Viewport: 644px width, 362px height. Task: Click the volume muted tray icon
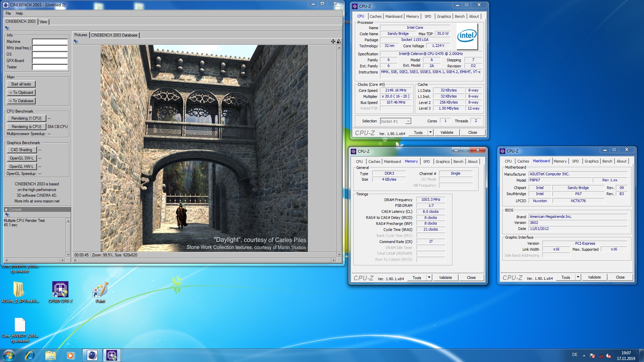click(x=608, y=356)
